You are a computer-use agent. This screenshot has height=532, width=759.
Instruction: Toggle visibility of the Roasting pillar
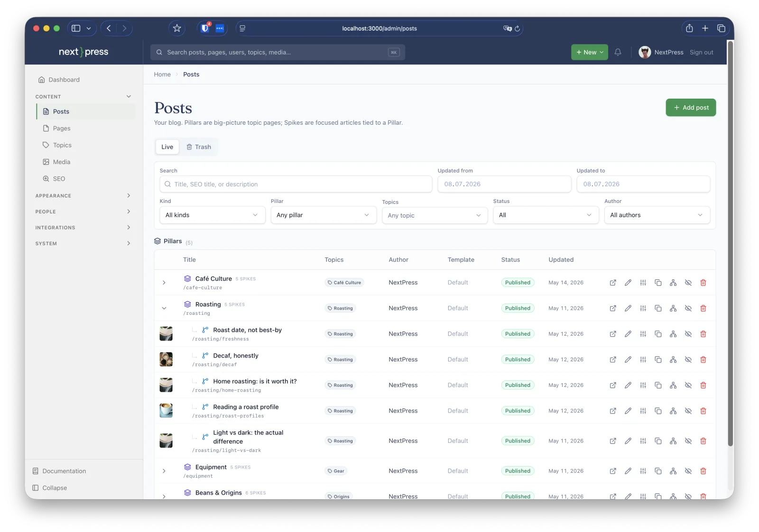tap(688, 308)
